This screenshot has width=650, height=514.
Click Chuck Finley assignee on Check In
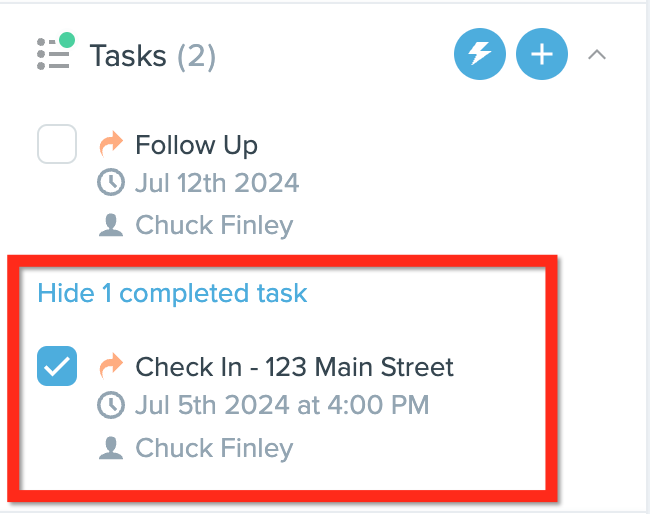coord(214,449)
